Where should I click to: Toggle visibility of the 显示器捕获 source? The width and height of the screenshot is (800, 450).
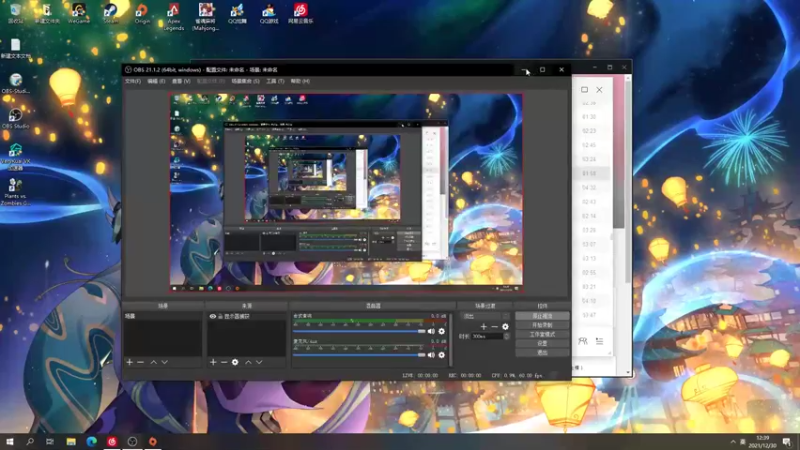tap(213, 316)
